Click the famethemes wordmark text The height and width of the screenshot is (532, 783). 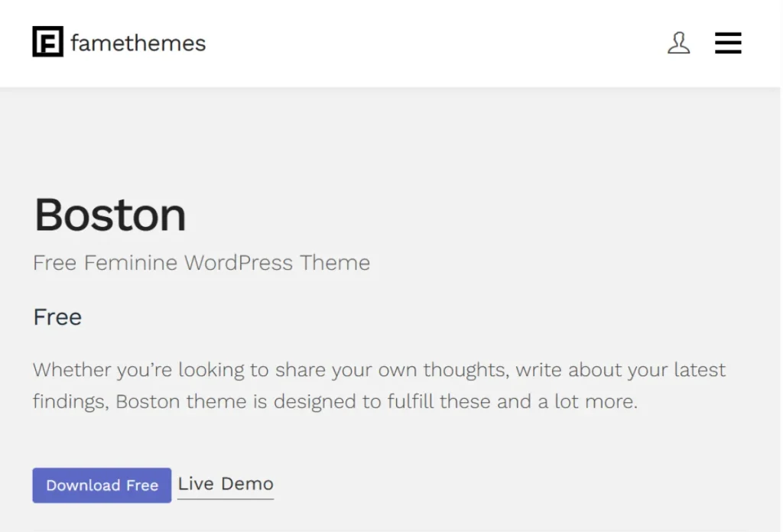point(138,43)
